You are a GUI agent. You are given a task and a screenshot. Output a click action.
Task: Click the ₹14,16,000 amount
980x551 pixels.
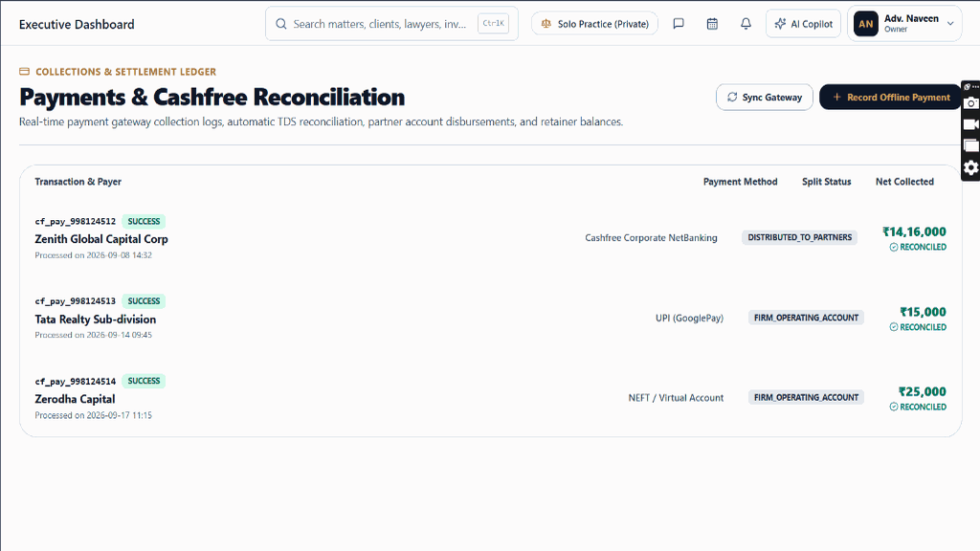click(914, 231)
